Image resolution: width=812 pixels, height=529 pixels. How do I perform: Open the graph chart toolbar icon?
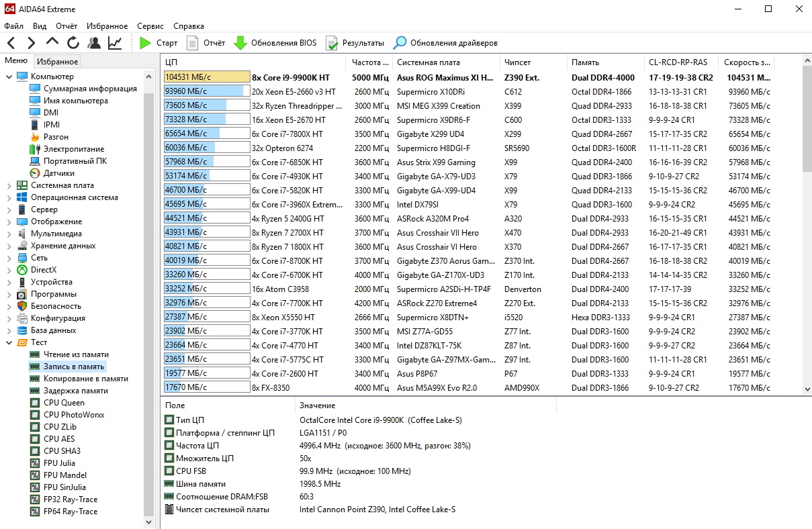coord(115,43)
